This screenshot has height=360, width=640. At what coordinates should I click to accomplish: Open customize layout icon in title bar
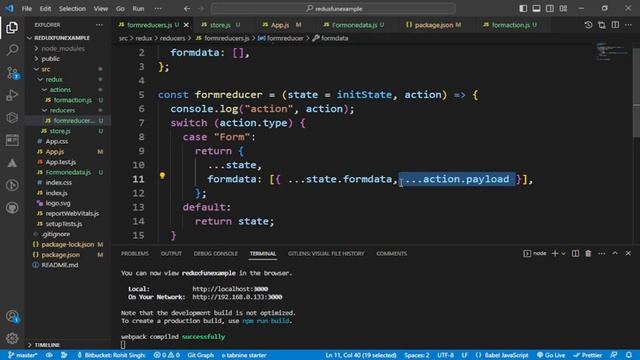[563, 9]
